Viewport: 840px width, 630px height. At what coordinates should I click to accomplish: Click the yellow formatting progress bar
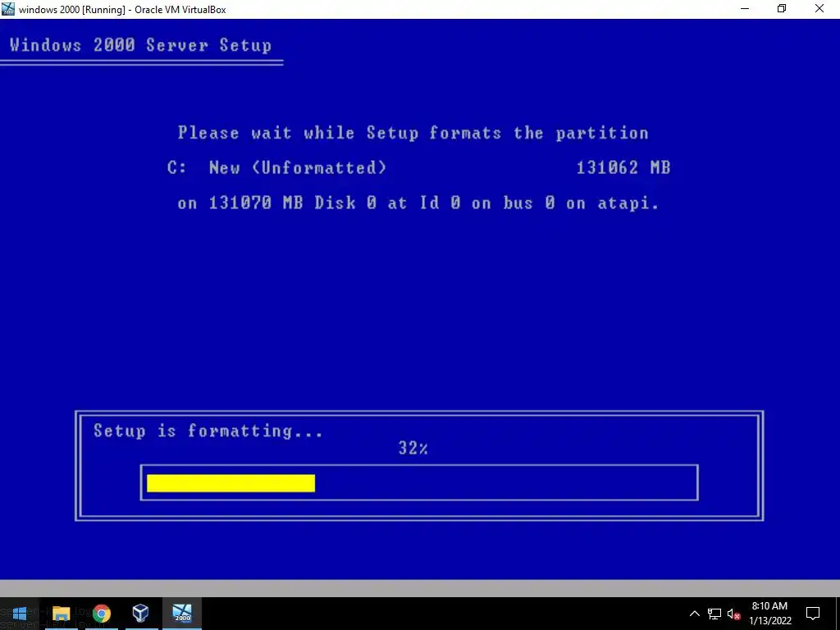click(231, 482)
